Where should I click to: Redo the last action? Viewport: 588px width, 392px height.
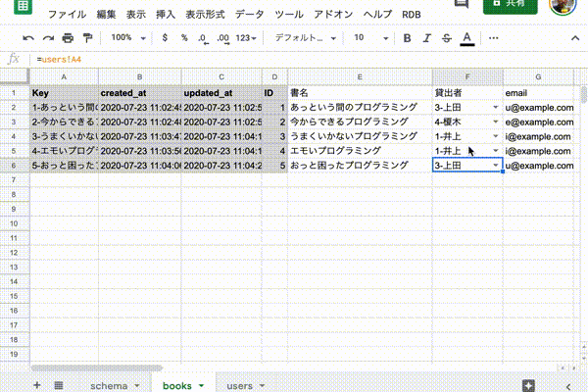48,38
